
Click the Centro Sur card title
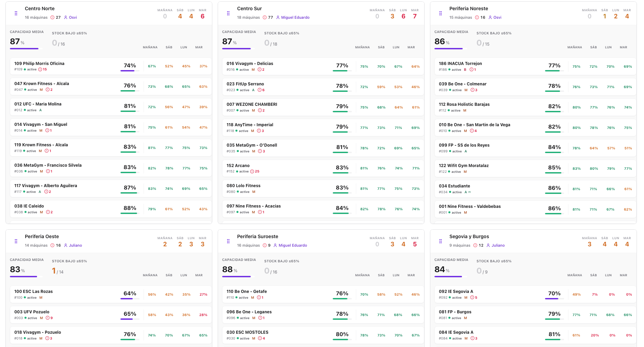[x=249, y=9]
